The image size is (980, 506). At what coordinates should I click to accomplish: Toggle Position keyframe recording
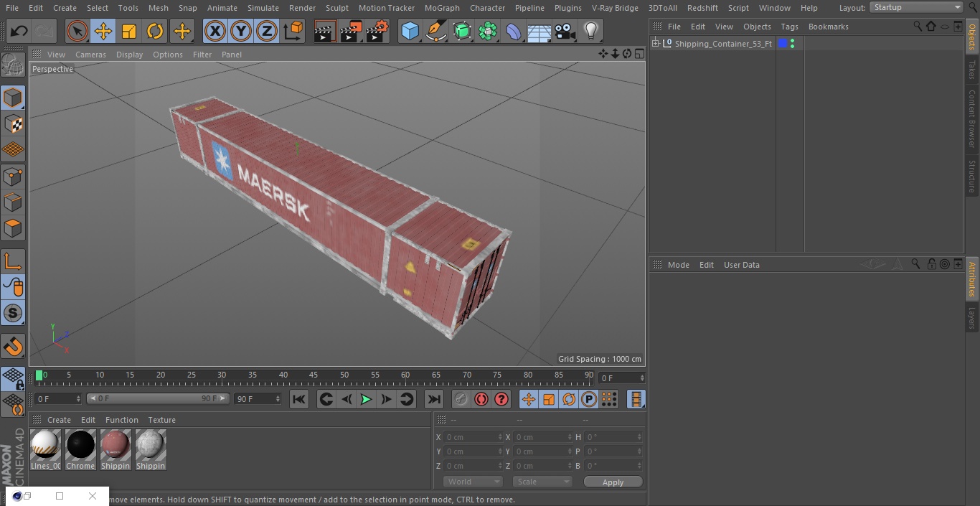529,399
